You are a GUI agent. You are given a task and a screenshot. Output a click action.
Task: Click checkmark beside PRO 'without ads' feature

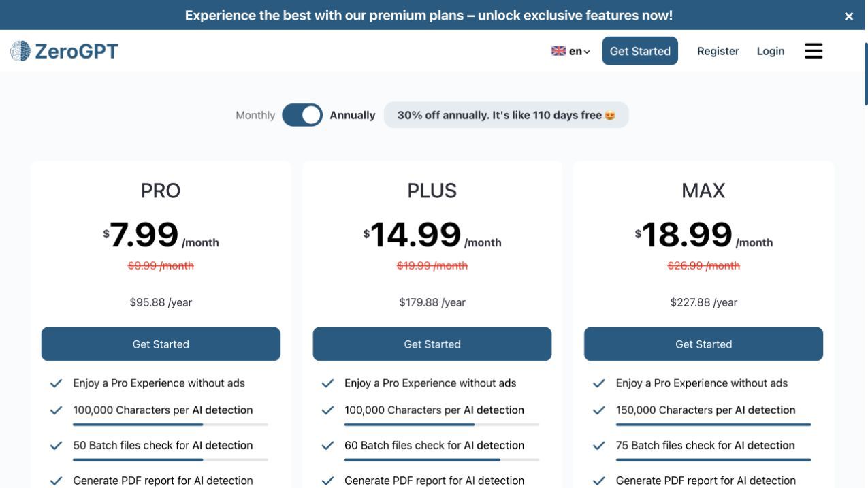[x=56, y=383]
